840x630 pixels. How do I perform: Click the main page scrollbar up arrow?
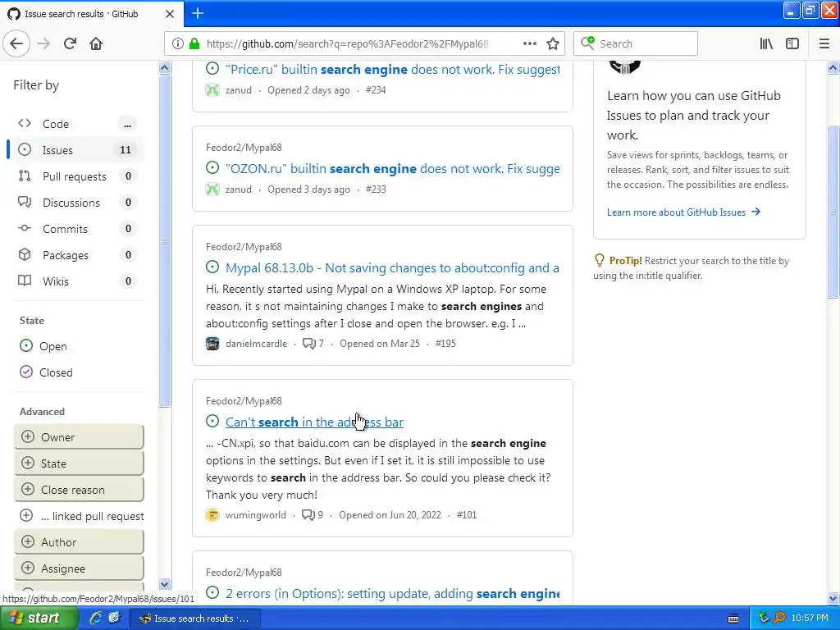[x=833, y=67]
